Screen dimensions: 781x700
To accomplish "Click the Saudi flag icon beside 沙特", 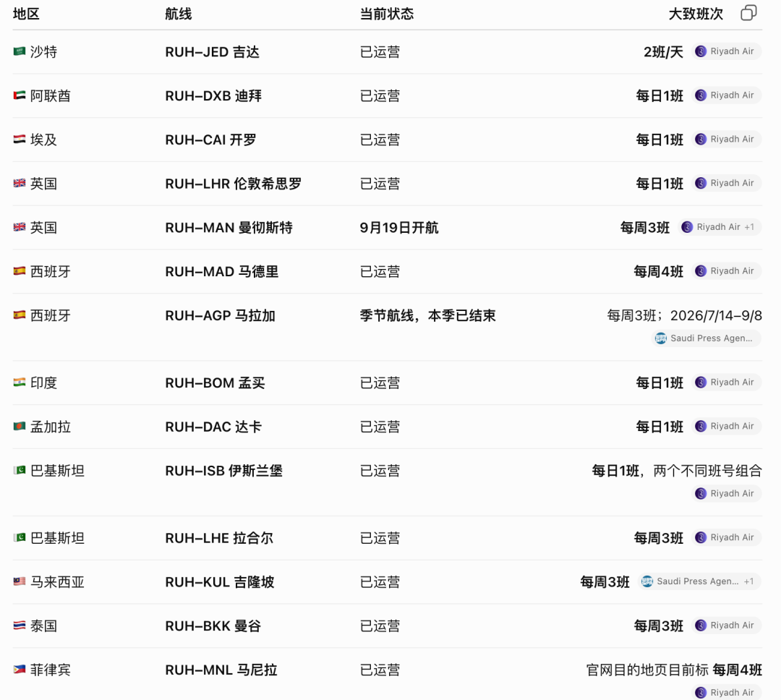I will pyautogui.click(x=20, y=51).
